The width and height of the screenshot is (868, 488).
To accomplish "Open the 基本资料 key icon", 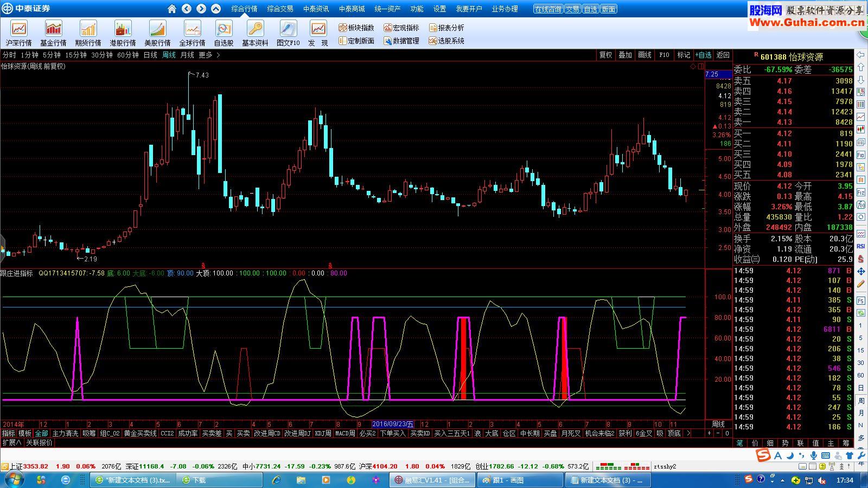I will tap(255, 33).
